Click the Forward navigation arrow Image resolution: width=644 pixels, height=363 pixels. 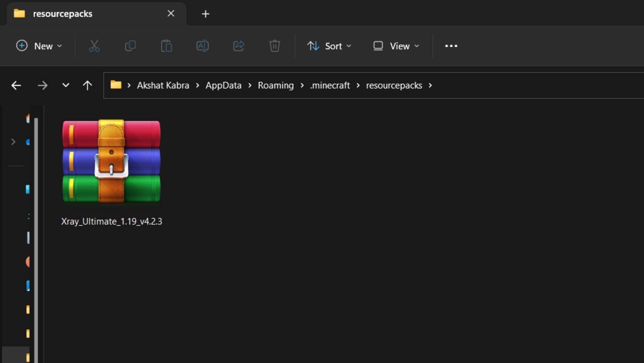[x=43, y=85]
